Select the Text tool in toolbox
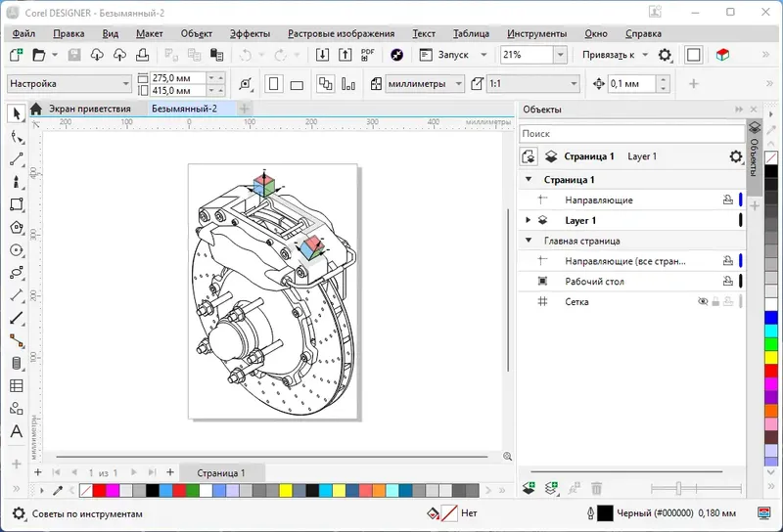Viewport: 783px width, 532px height. click(x=16, y=431)
